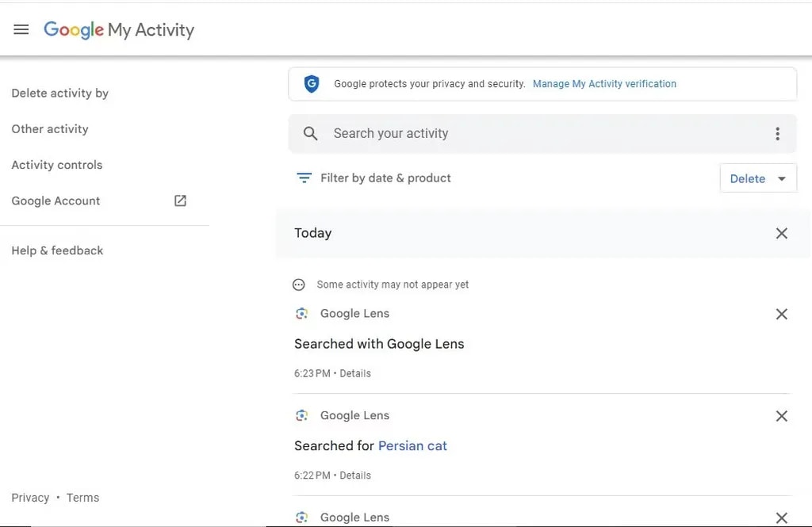Click the blue privacy shield icon

tap(312, 84)
